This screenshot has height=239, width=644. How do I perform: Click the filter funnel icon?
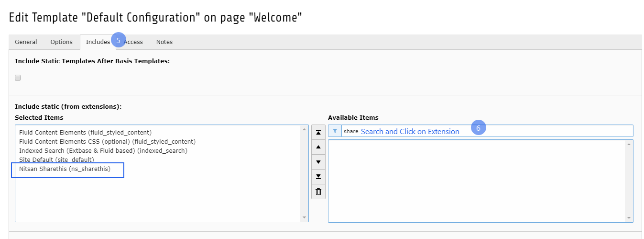(x=335, y=131)
